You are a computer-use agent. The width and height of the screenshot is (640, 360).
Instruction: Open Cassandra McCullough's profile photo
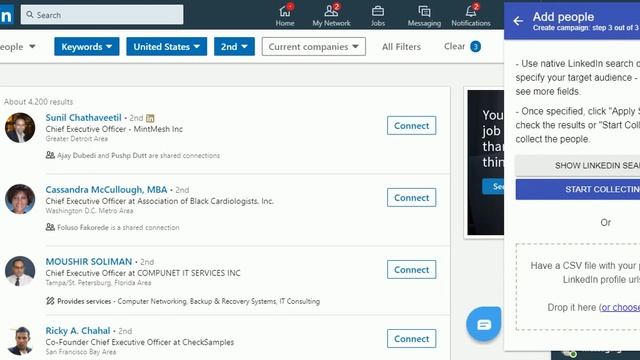[20, 199]
